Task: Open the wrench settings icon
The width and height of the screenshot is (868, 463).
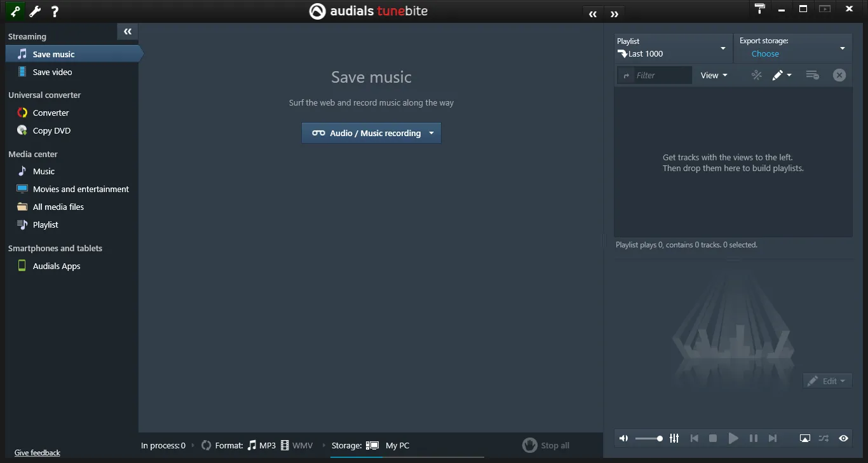Action: click(x=34, y=11)
